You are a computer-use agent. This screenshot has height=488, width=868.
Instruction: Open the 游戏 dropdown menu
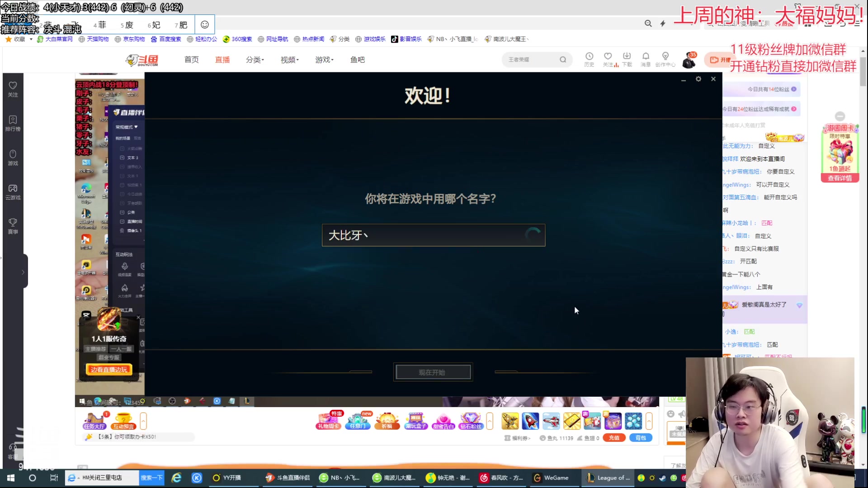(324, 59)
